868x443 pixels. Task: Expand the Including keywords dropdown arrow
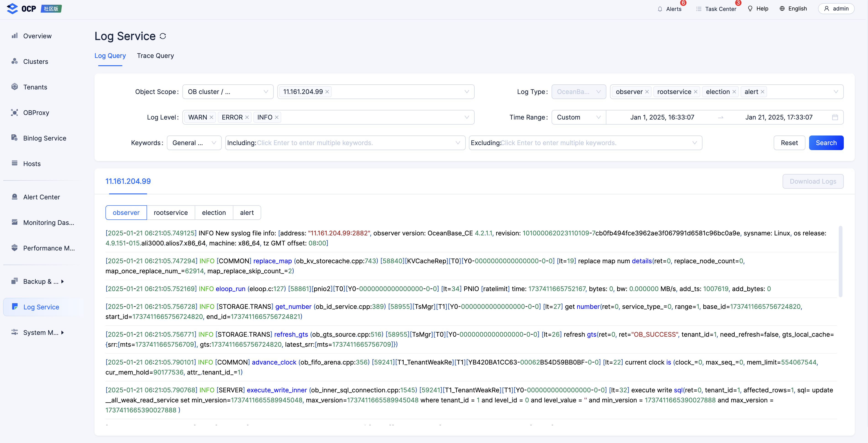click(x=458, y=143)
